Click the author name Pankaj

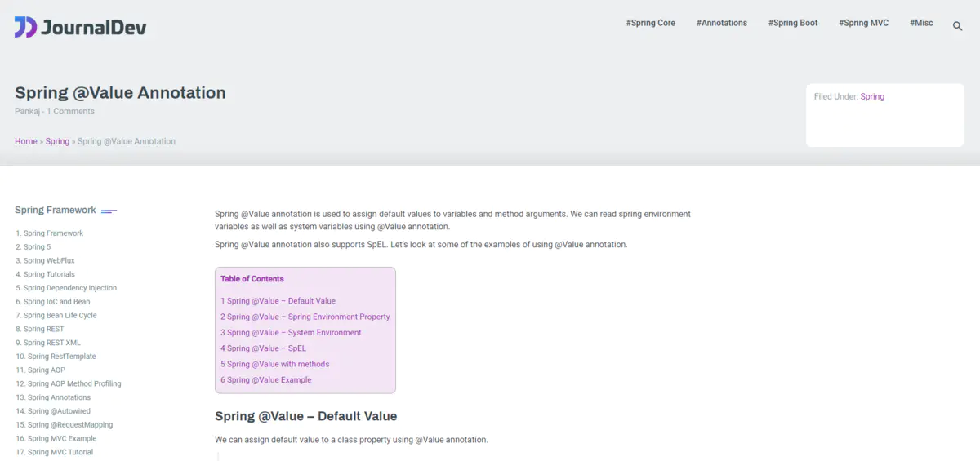pos(28,111)
